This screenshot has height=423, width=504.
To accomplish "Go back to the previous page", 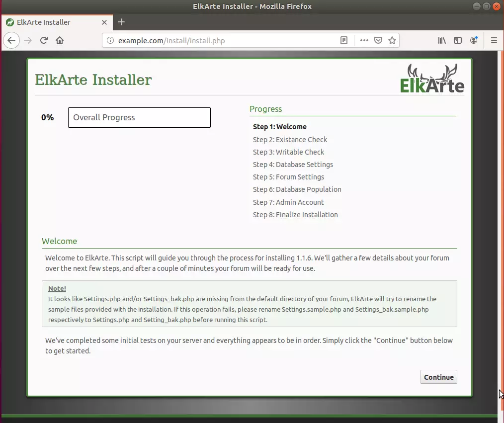I will 11,40.
